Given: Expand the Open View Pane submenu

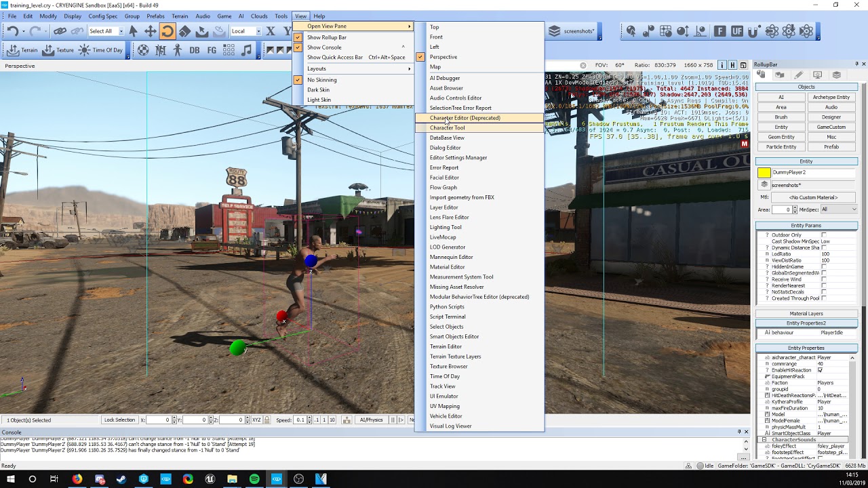Looking at the screenshot, I should coord(353,26).
